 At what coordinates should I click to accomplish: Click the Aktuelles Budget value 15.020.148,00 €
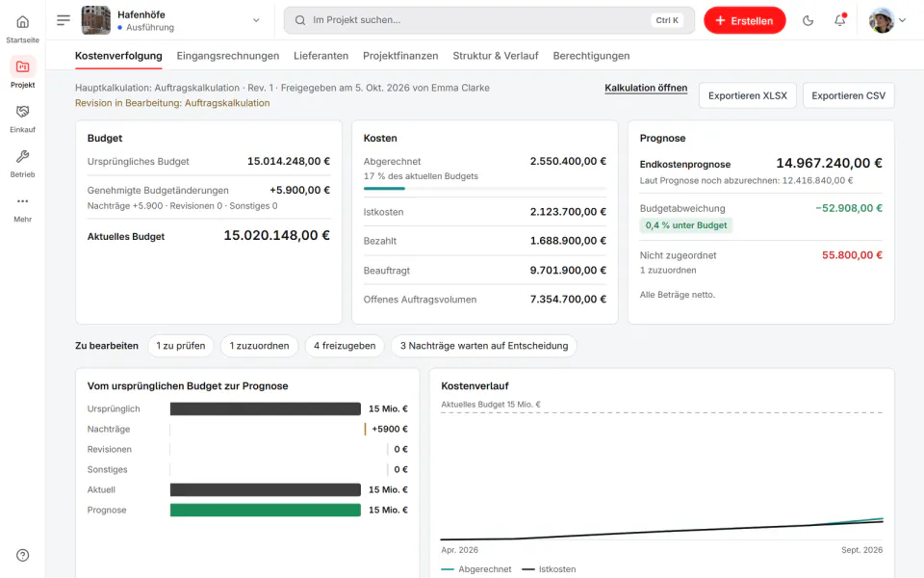coord(276,235)
